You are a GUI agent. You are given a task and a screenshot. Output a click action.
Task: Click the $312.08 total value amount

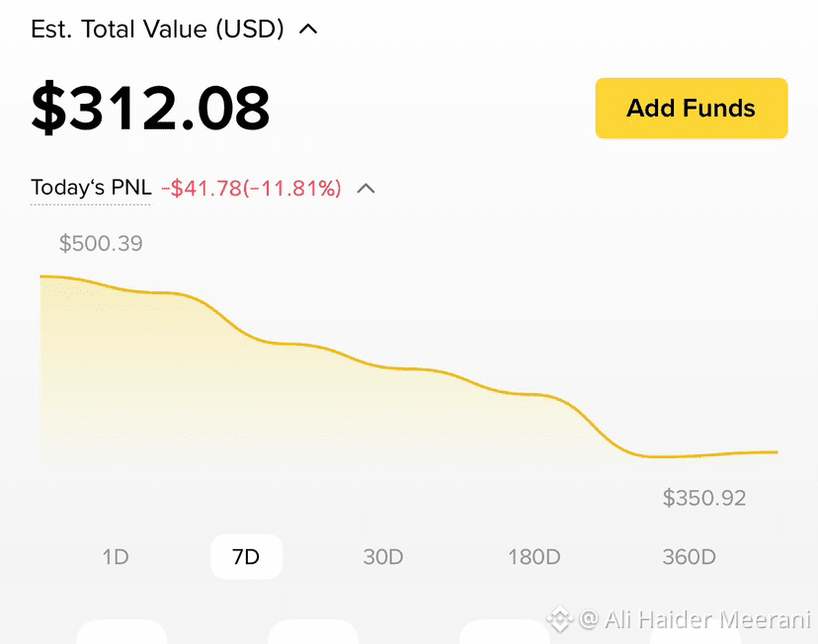(150, 108)
